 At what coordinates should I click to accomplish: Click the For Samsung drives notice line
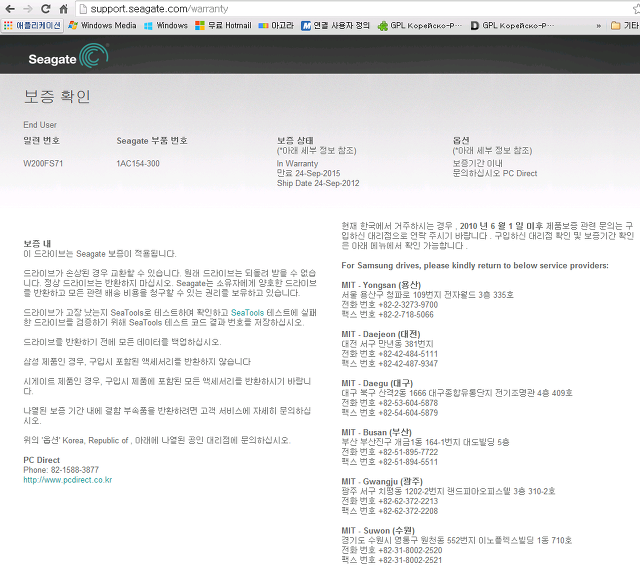pyautogui.click(x=475, y=266)
